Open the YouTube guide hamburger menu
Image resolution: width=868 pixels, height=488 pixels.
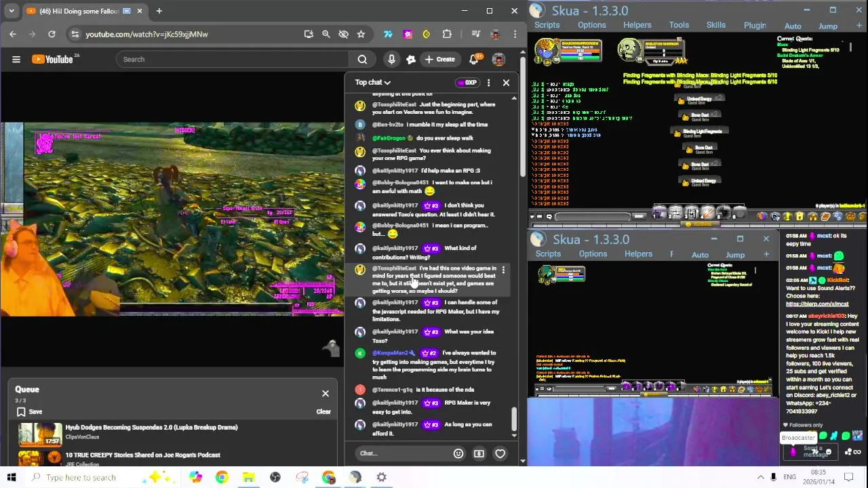click(x=16, y=59)
